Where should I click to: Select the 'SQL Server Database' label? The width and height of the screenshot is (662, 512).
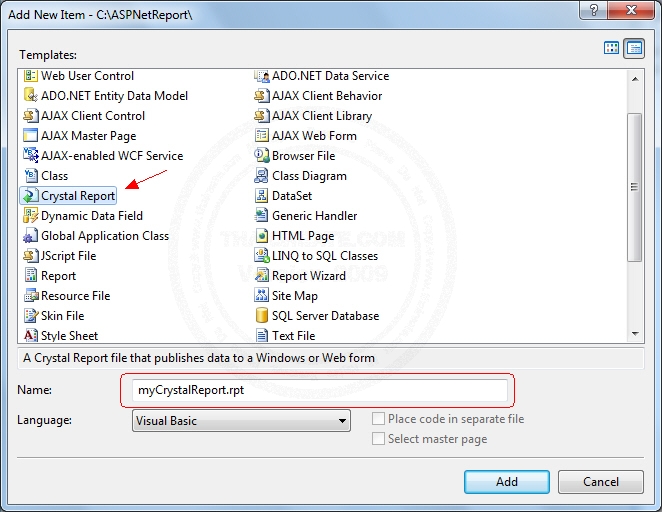click(x=326, y=316)
